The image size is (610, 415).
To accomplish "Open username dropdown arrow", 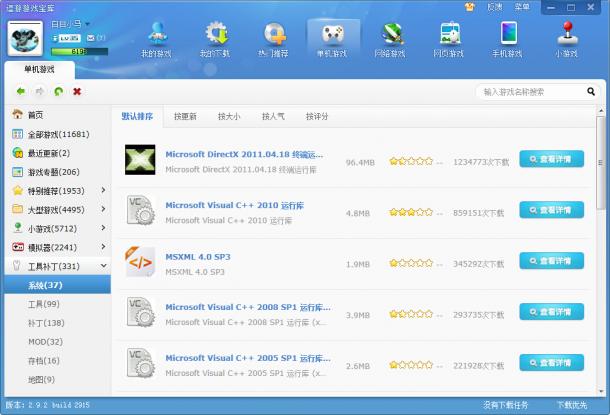I will point(88,24).
